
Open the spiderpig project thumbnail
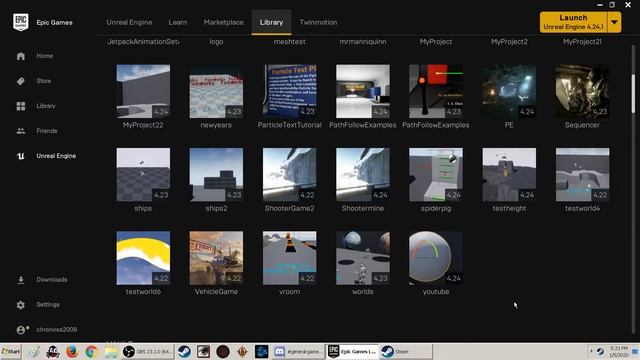coord(436,175)
